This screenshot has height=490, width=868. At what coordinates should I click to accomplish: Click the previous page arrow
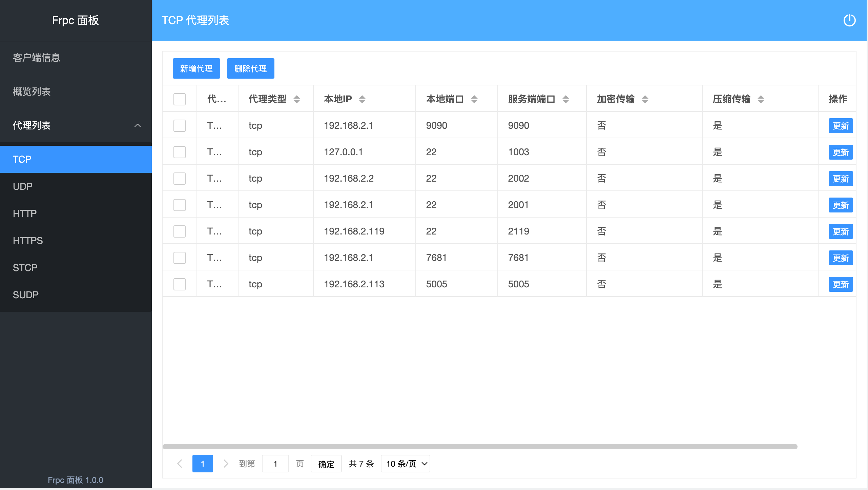[180, 464]
